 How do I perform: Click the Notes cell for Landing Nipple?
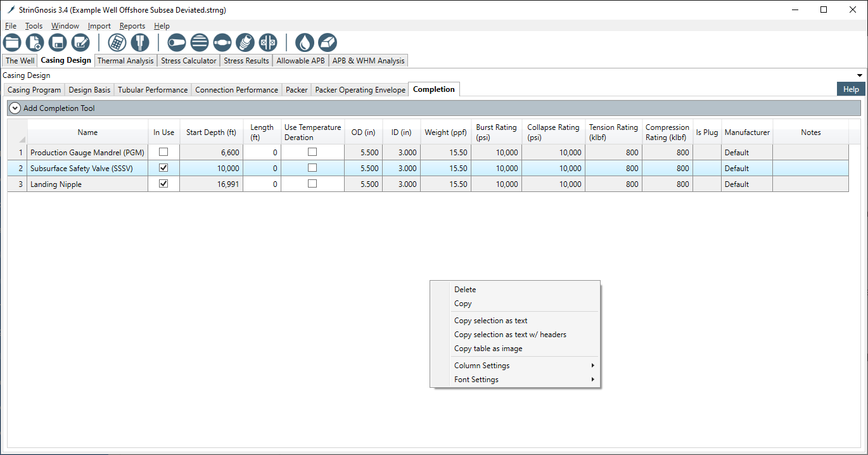point(810,184)
